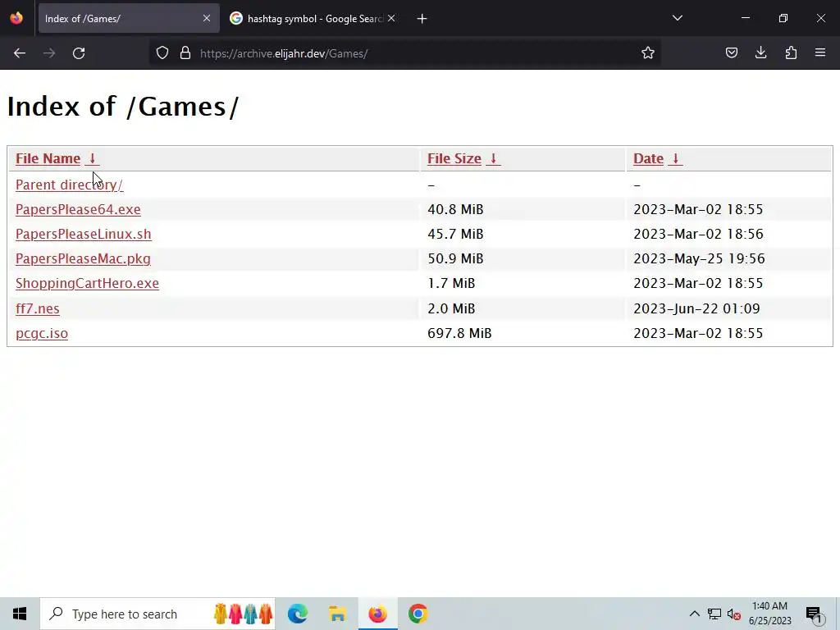
Task: Bookmark this page with the star
Action: point(648,53)
